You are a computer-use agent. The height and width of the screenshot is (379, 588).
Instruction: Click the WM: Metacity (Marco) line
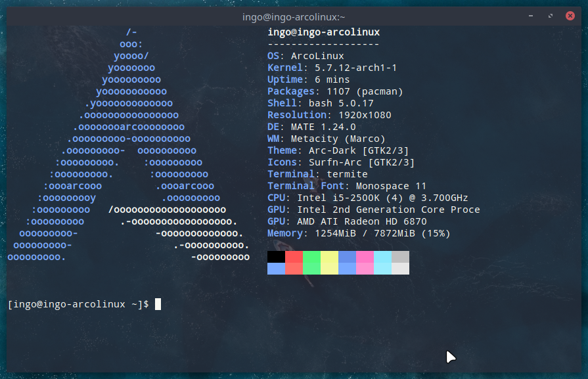pos(327,139)
